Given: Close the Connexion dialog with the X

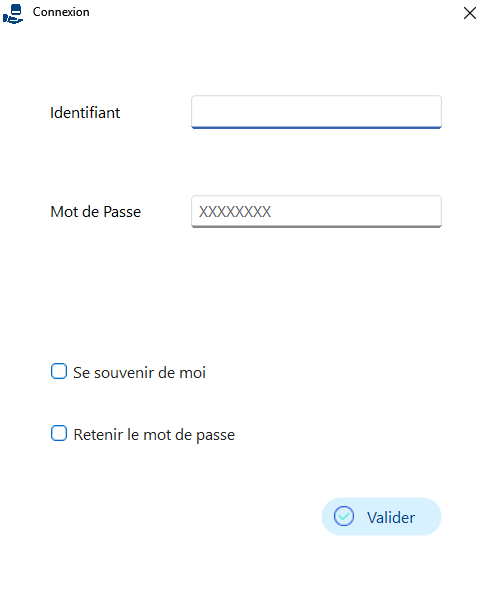Looking at the screenshot, I should (x=470, y=13).
